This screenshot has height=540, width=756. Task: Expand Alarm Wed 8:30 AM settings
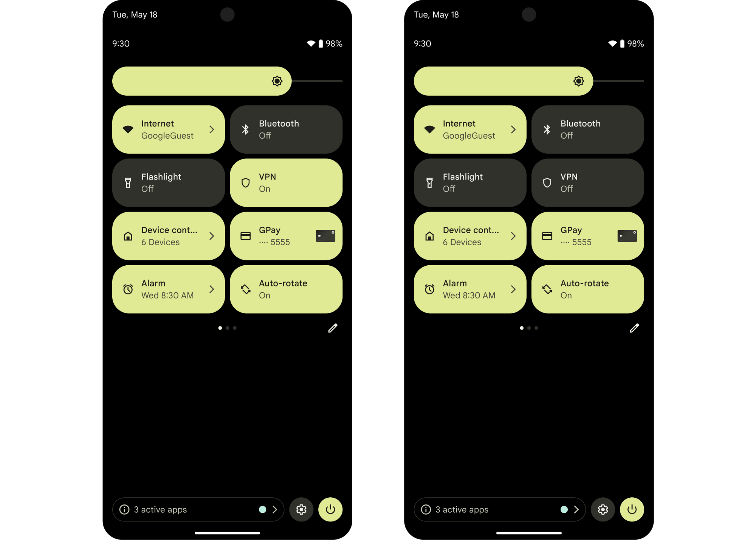(x=212, y=288)
